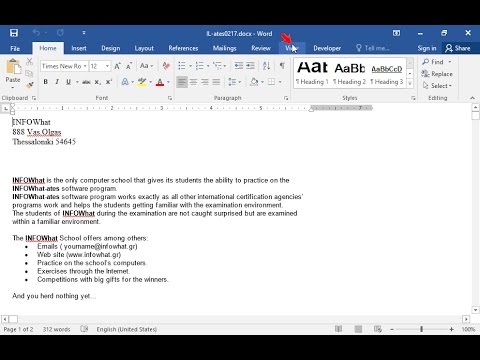
Task: Click the Replace button in Editing group
Action: [437, 74]
